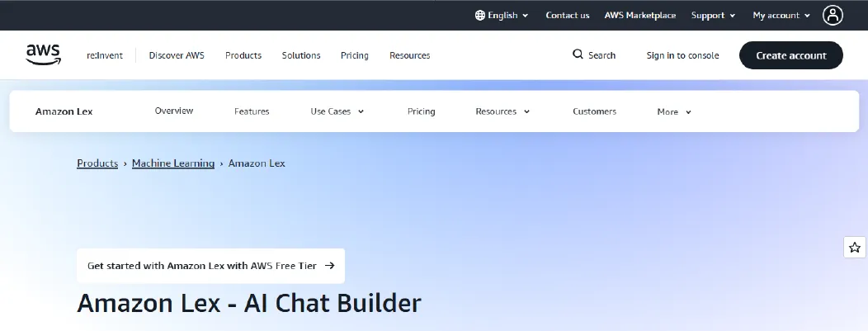Select Pricing tab in Amazon Lex bar

click(x=422, y=111)
